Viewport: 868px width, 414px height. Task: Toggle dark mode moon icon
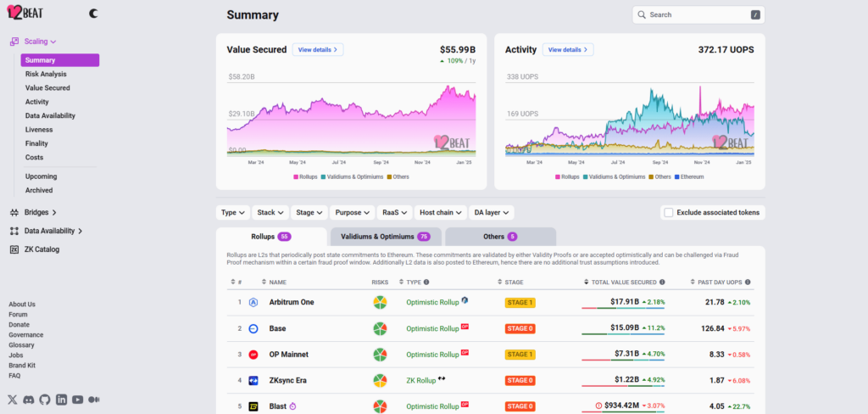pos(93,14)
